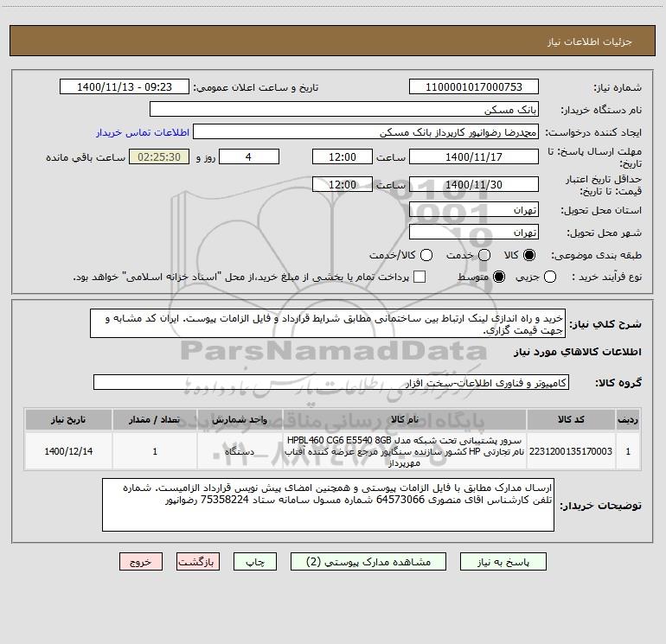
Task: Click the گروه کالا field
Action: [331, 382]
